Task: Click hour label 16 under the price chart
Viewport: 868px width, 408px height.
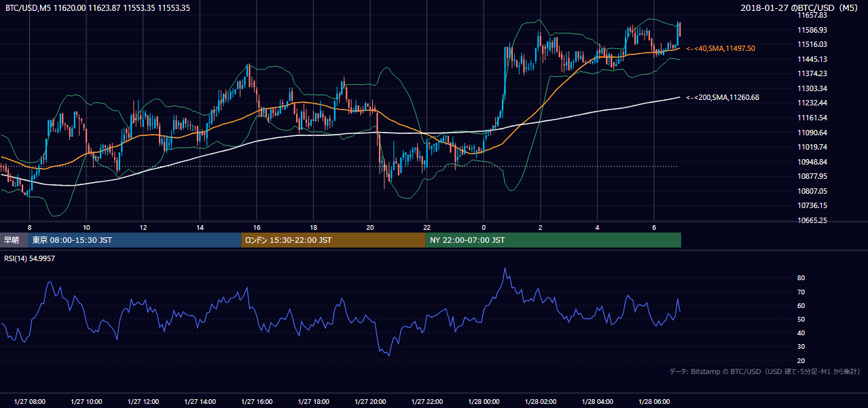Action: click(x=257, y=227)
